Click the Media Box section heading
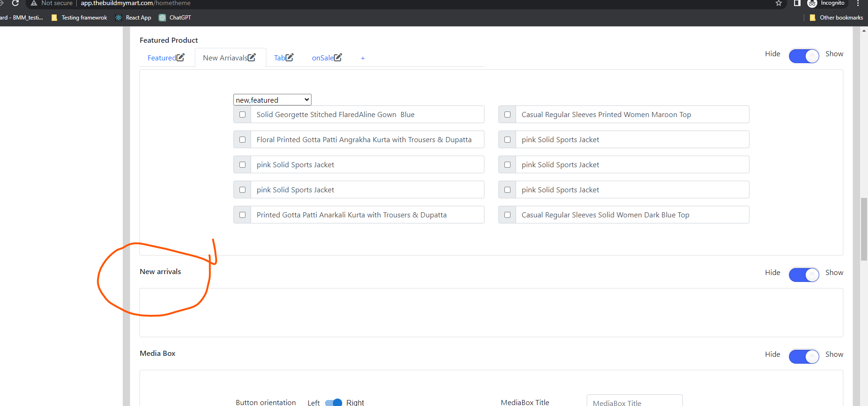This screenshot has height=406, width=868. (x=158, y=353)
